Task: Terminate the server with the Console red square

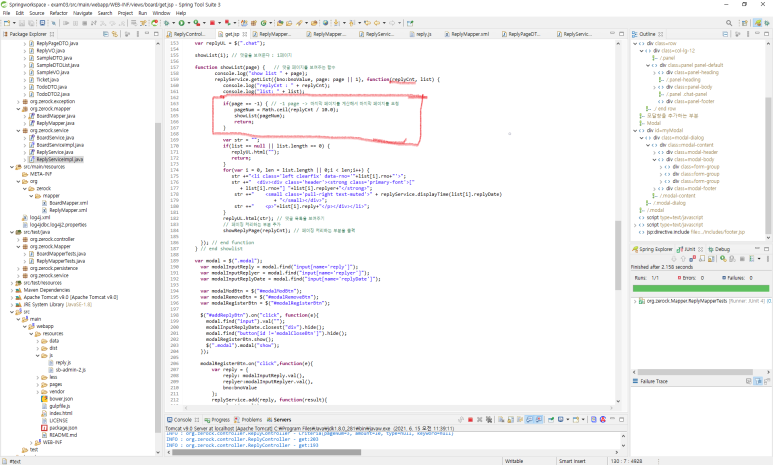Action: [x=470, y=420]
